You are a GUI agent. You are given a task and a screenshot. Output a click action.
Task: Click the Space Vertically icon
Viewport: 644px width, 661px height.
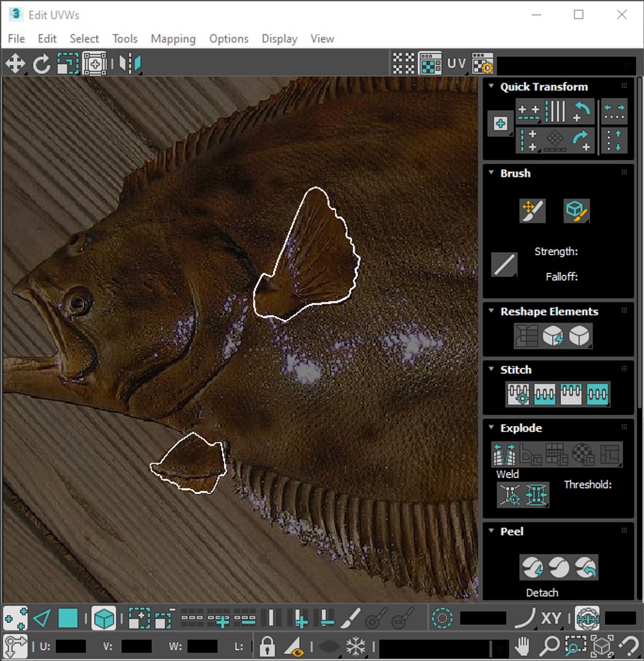(x=615, y=141)
